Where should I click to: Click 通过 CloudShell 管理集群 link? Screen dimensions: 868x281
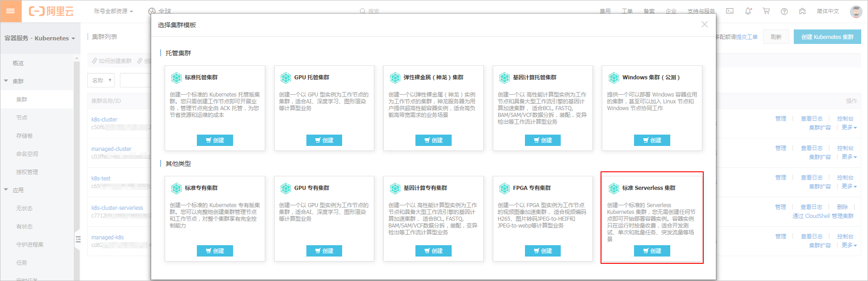pyautogui.click(x=823, y=216)
